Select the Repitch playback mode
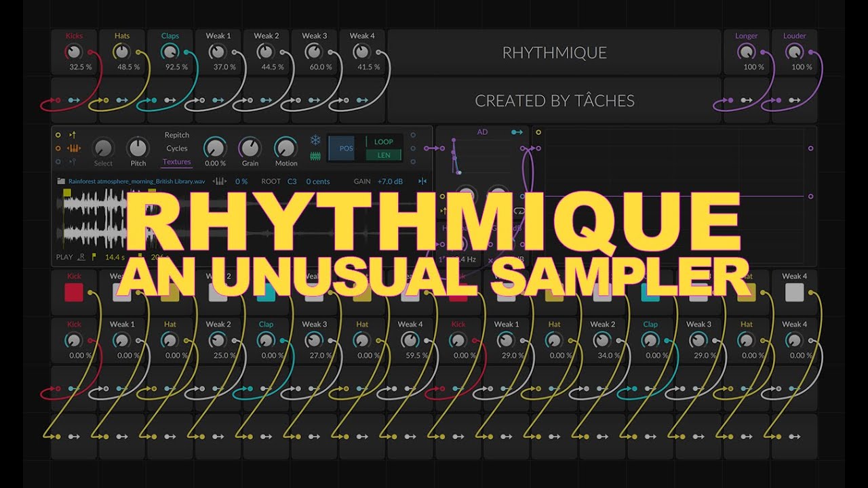868x488 pixels. click(x=177, y=135)
